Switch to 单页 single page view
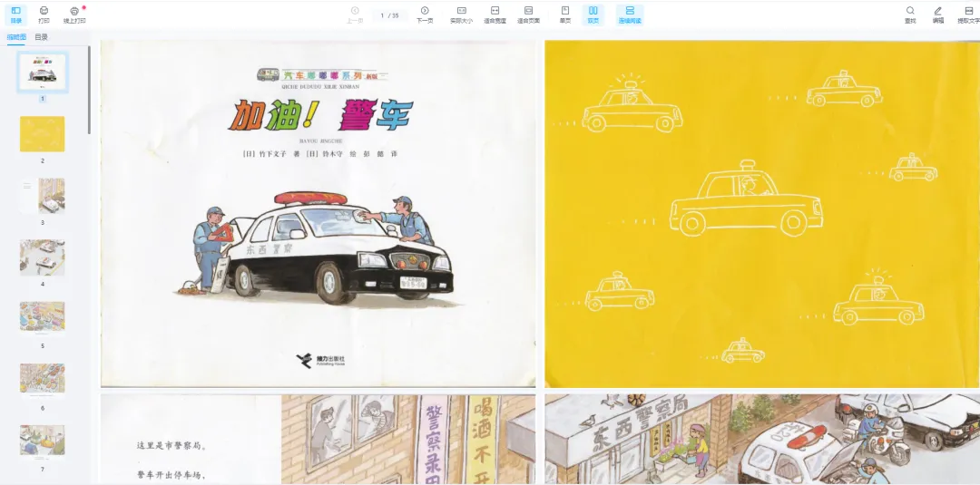The height and width of the screenshot is (485, 980). pos(565,15)
